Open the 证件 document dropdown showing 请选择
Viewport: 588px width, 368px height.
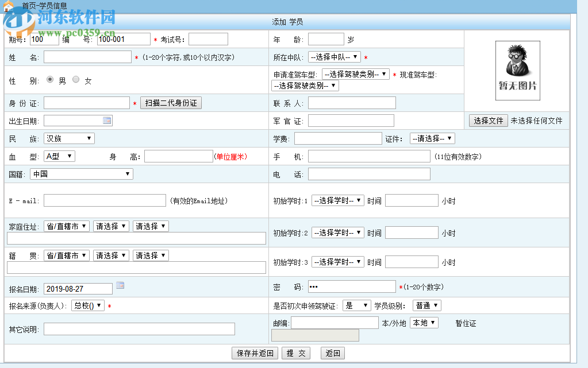point(433,138)
